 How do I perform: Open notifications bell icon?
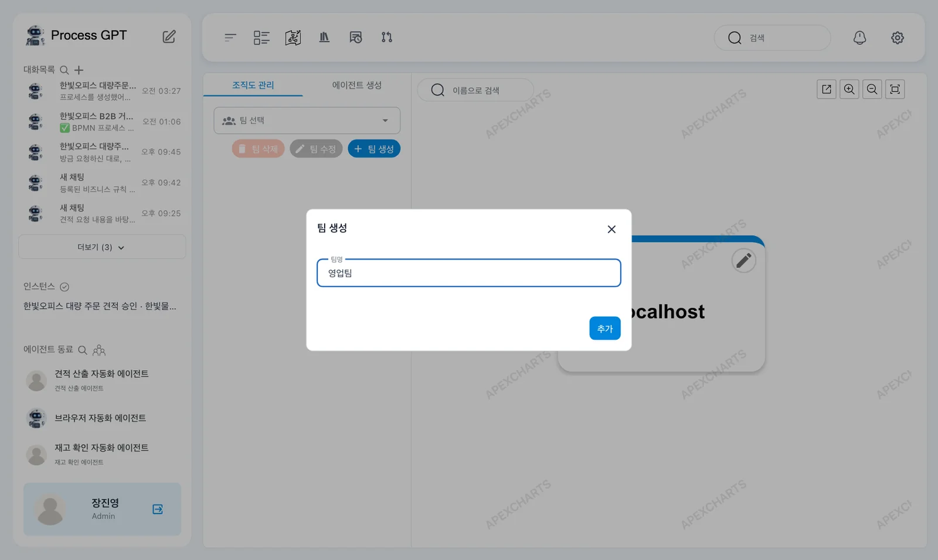point(859,37)
